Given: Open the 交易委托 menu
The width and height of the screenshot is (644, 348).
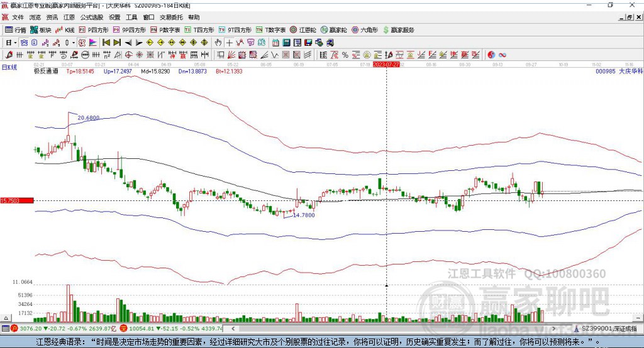Looking at the screenshot, I should (171, 17).
